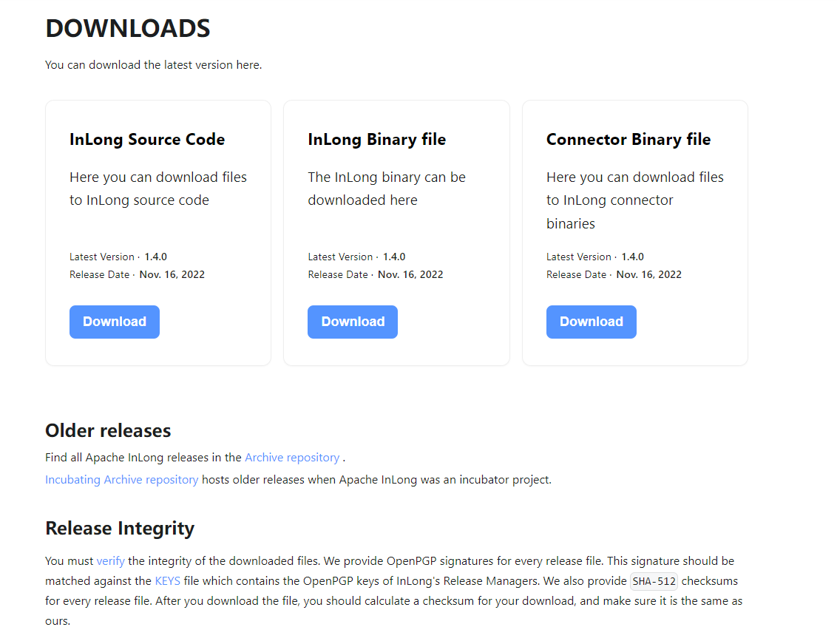Click the Older releases heading
This screenshot has height=644, width=837.
(x=108, y=430)
